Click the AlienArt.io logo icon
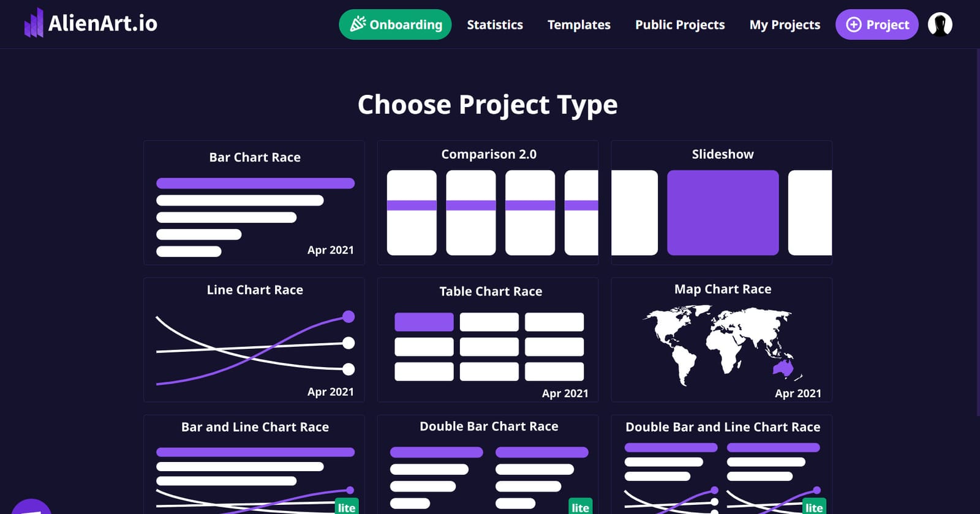Viewport: 980px width, 514px height. [34, 23]
